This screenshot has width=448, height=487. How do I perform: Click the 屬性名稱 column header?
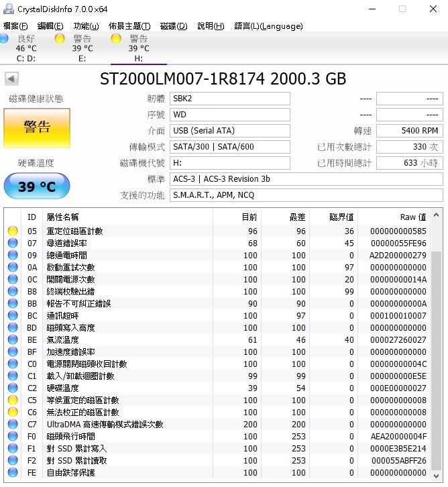tap(128, 217)
